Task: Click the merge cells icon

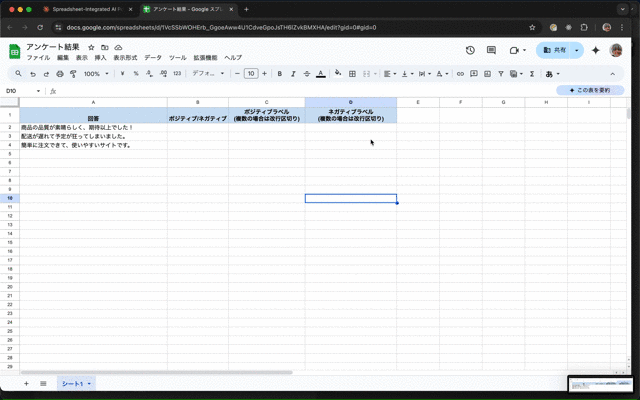Action: (366, 74)
